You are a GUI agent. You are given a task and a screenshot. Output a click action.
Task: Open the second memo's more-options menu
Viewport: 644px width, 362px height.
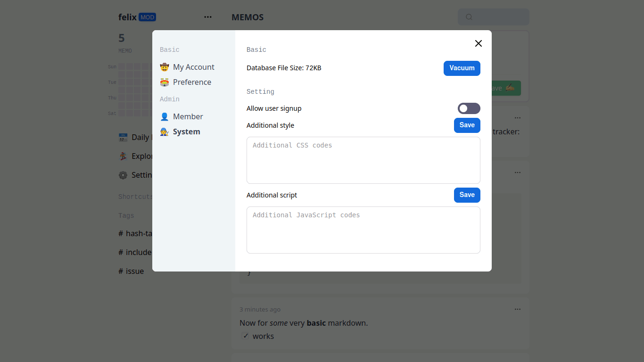(518, 173)
